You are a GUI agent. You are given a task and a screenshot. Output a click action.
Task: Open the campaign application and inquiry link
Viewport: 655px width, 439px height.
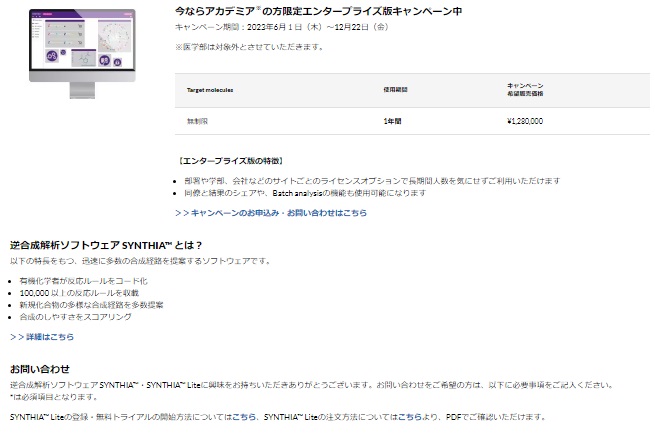point(271,213)
